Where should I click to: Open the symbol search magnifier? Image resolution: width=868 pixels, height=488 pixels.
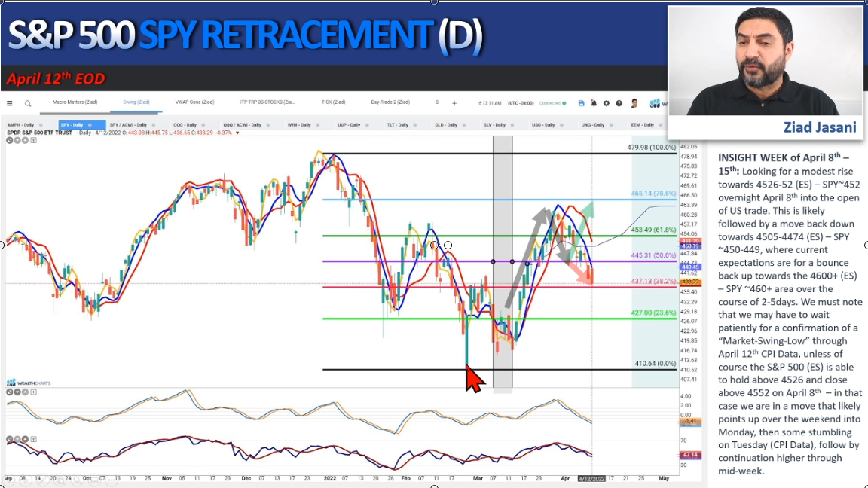[x=28, y=103]
